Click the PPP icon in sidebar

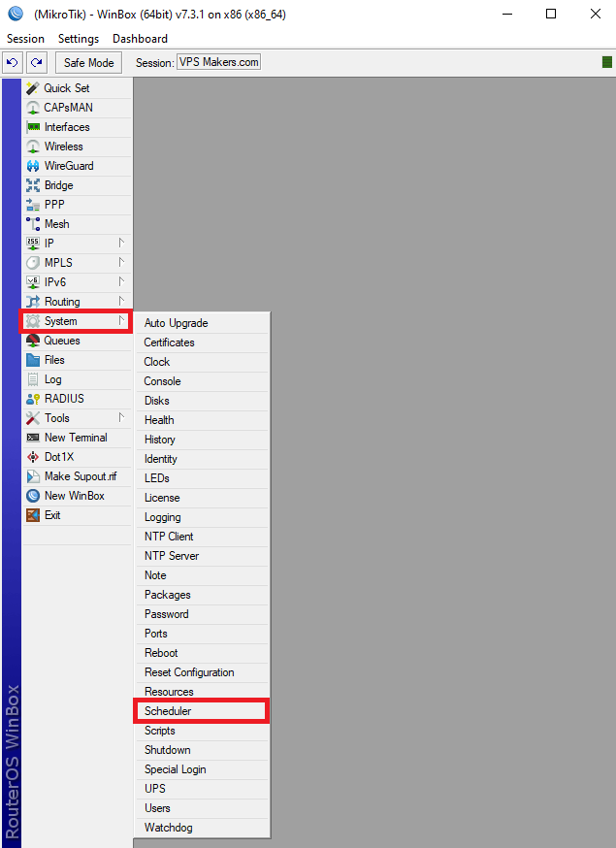click(x=33, y=205)
